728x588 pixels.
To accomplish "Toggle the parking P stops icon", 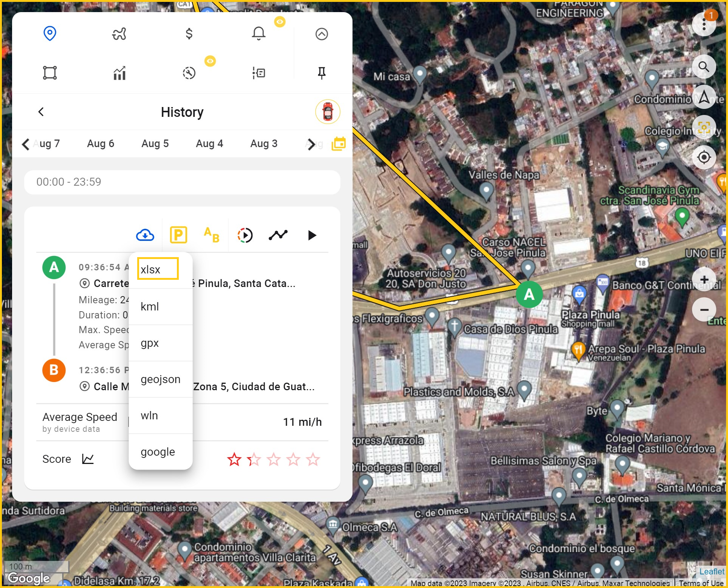I will click(178, 235).
